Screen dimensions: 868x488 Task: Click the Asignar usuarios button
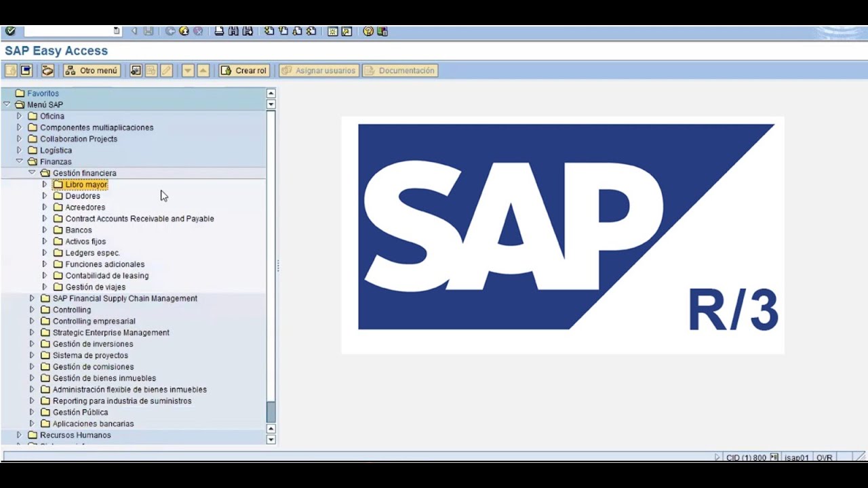point(319,70)
